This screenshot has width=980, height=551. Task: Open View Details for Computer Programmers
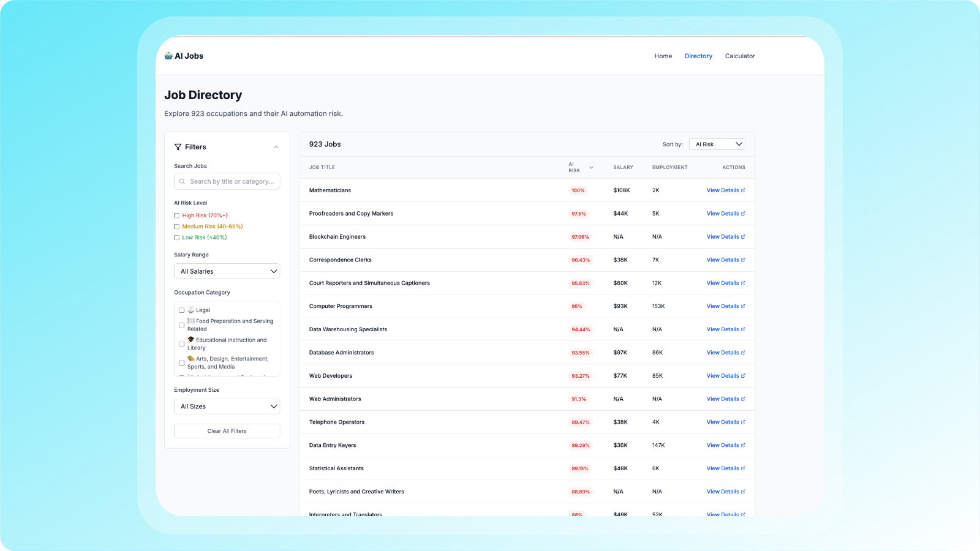click(723, 306)
